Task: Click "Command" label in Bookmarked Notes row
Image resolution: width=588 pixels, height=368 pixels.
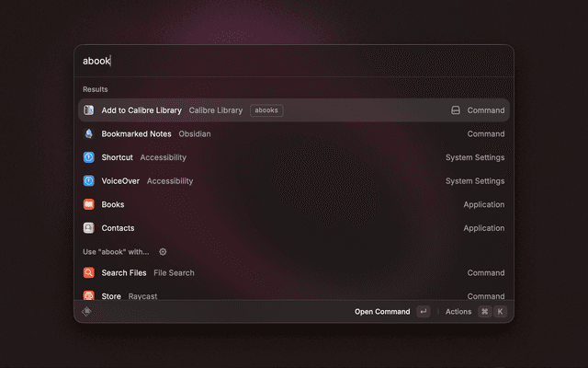Action: [x=486, y=133]
